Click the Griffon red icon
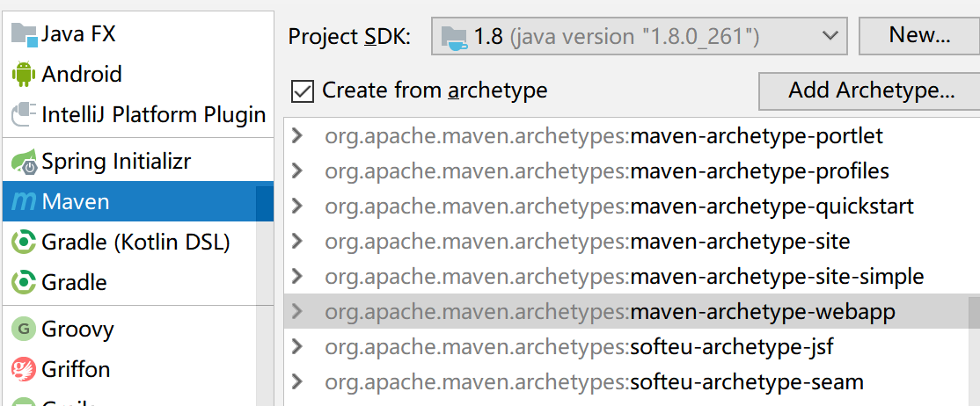The image size is (980, 406). [x=24, y=369]
